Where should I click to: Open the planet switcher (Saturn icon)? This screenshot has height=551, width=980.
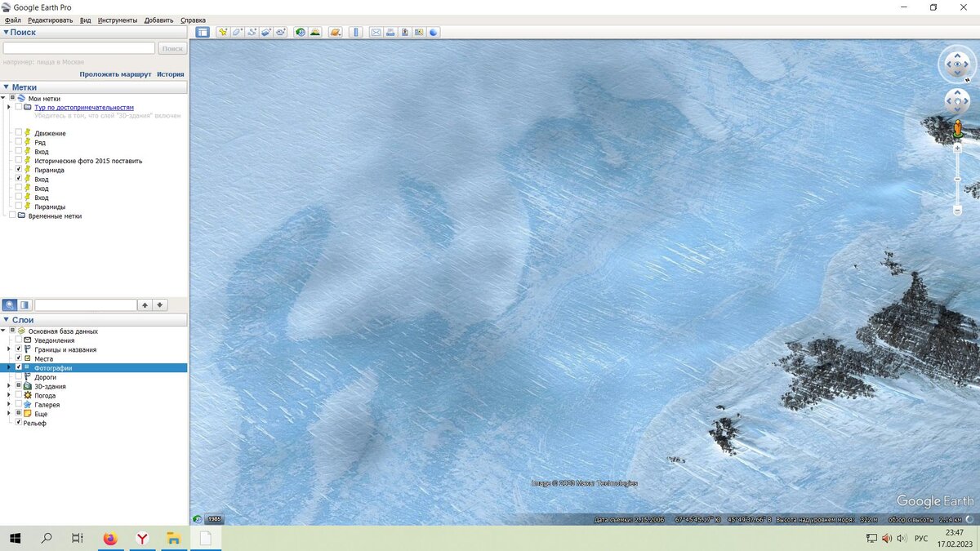pyautogui.click(x=335, y=32)
